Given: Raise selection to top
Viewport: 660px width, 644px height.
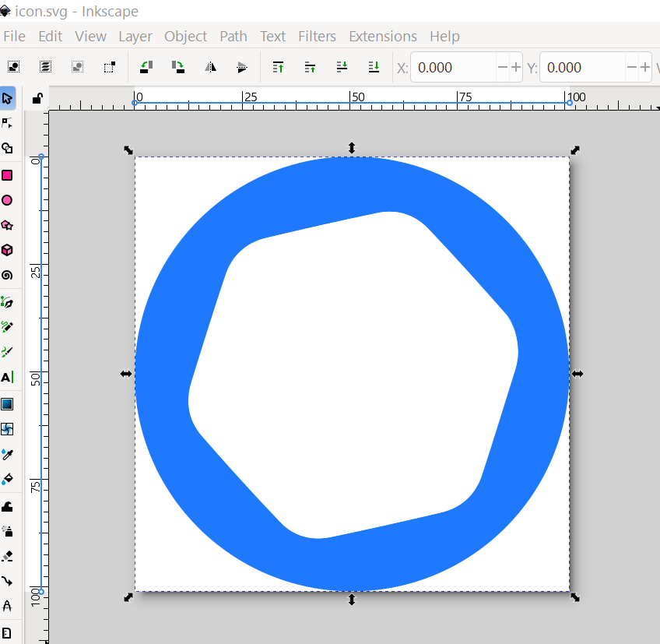Looking at the screenshot, I should 278,67.
